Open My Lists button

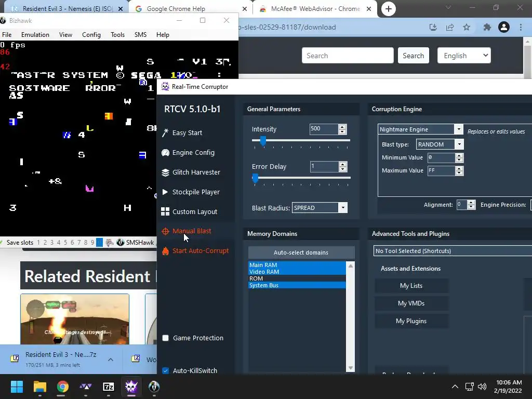(411, 286)
